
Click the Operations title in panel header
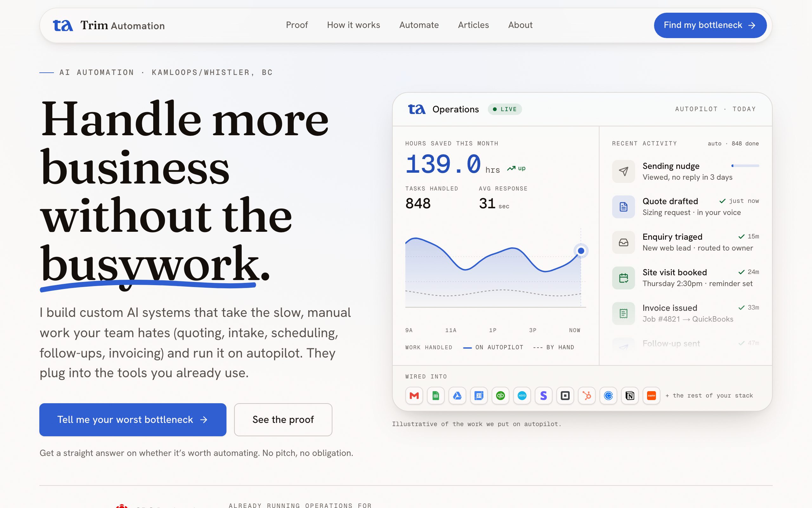(x=455, y=109)
